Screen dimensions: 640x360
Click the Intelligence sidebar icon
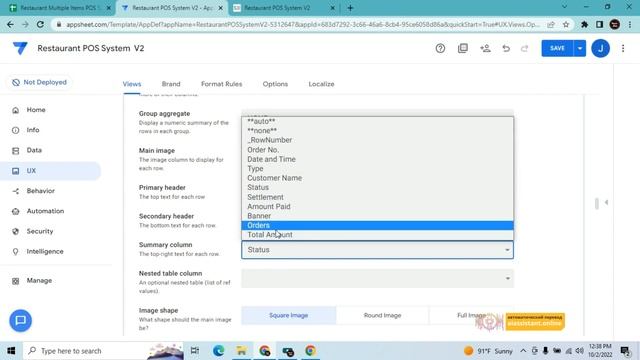tap(16, 252)
